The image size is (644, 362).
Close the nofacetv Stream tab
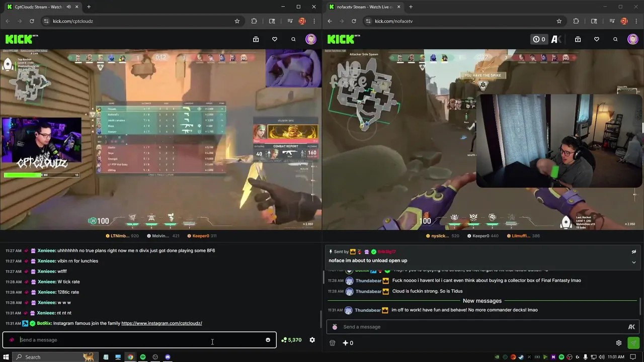click(x=398, y=7)
